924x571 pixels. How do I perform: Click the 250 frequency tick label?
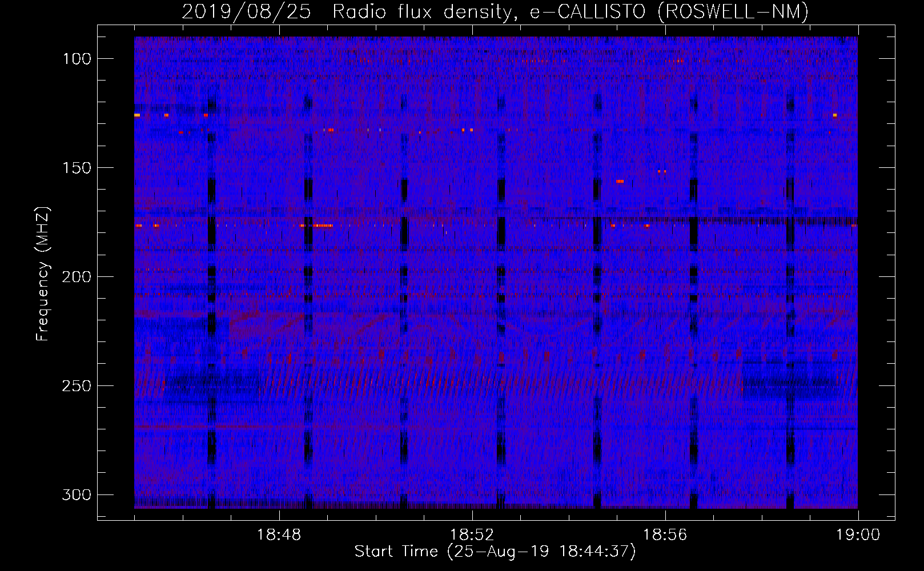click(x=77, y=386)
